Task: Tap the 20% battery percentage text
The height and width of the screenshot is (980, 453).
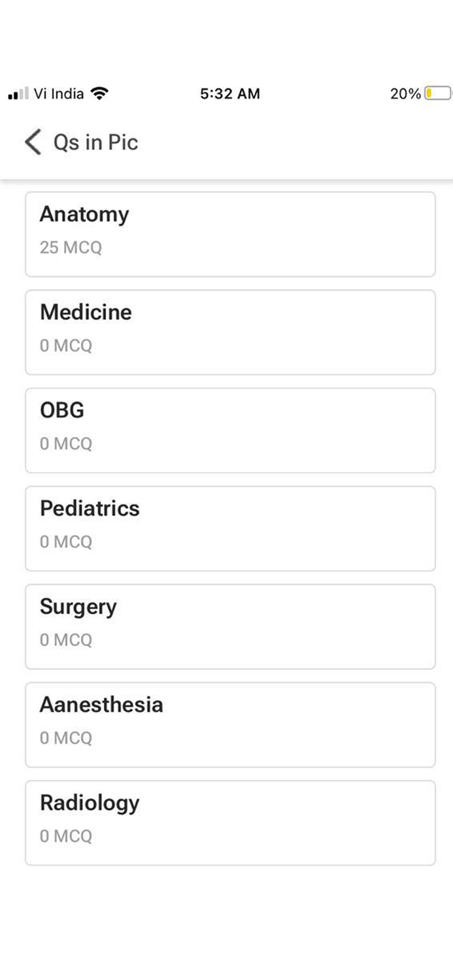Action: [x=405, y=94]
